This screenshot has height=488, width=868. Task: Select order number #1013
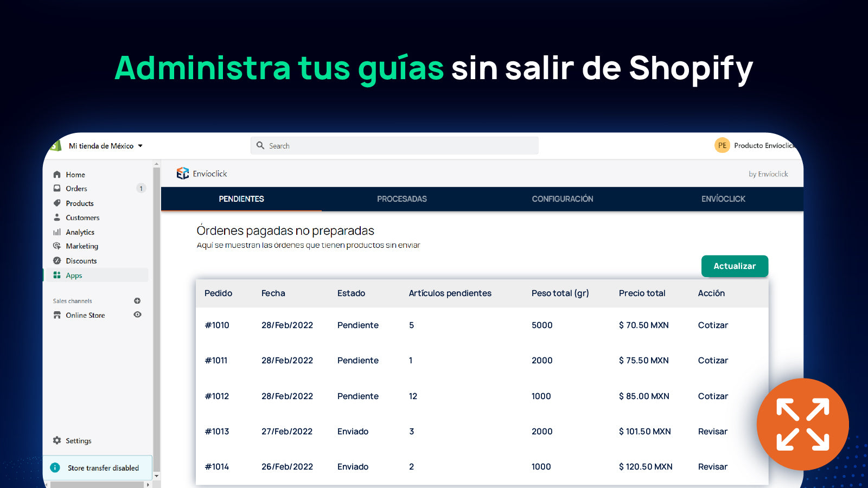(x=217, y=432)
